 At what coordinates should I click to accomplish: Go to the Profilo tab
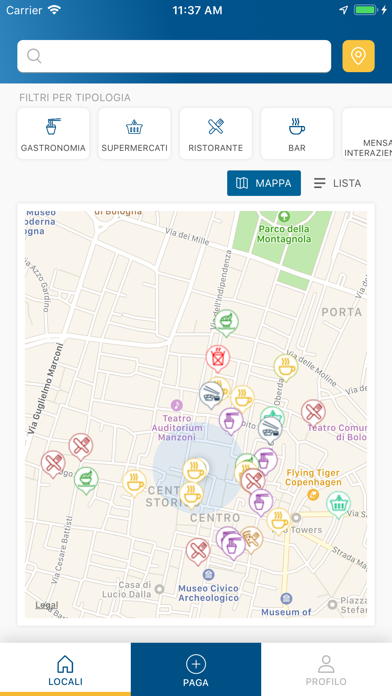(326, 669)
